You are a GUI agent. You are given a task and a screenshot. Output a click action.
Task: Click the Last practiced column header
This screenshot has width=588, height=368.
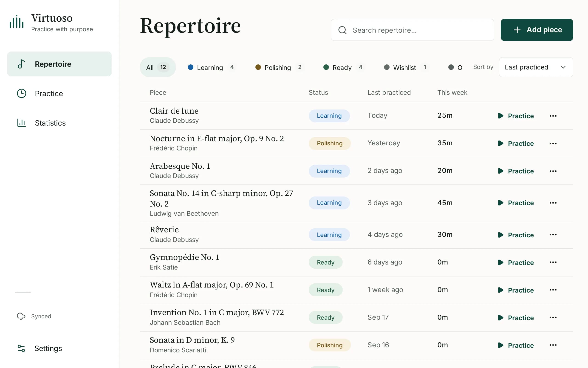(x=389, y=92)
